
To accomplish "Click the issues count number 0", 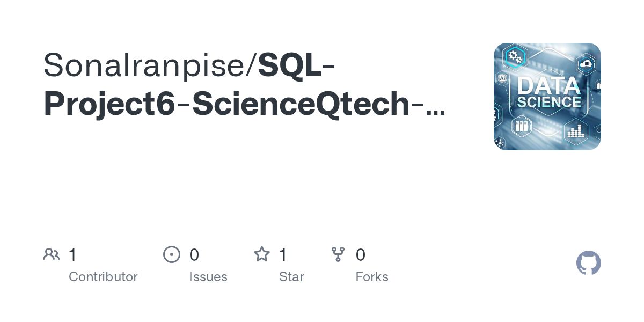I will [194, 254].
